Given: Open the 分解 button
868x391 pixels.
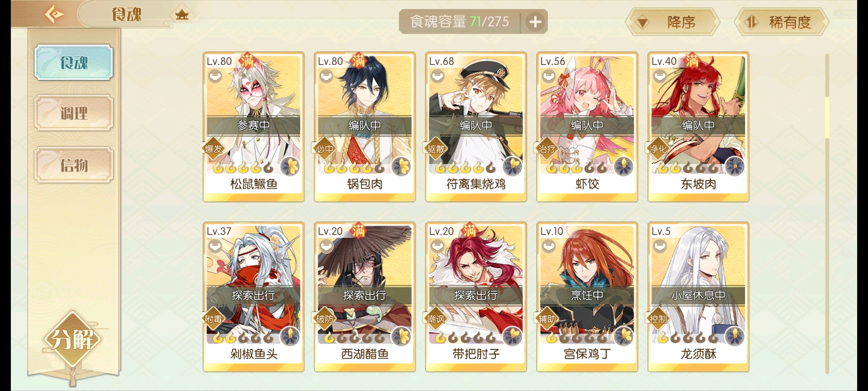Looking at the screenshot, I should [73, 339].
